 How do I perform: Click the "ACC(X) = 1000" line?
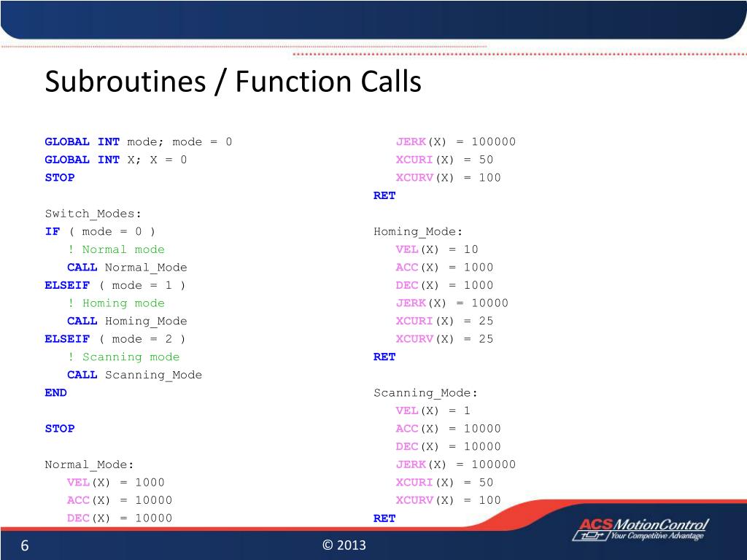444,268
